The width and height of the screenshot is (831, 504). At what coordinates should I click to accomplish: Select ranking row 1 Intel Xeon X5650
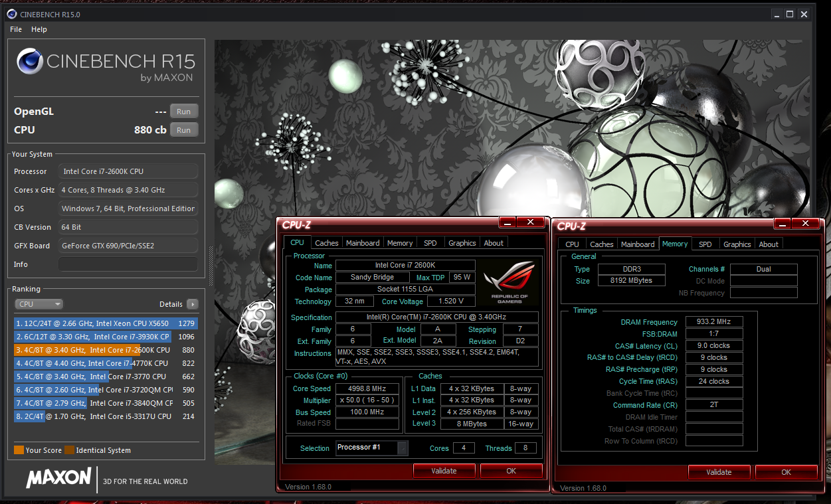click(x=106, y=323)
